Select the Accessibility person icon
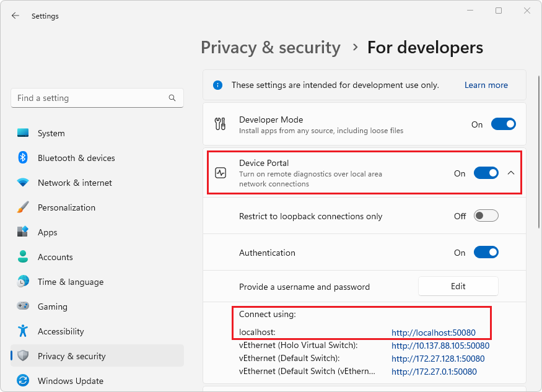Viewport: 542px width, 392px height. tap(24, 331)
